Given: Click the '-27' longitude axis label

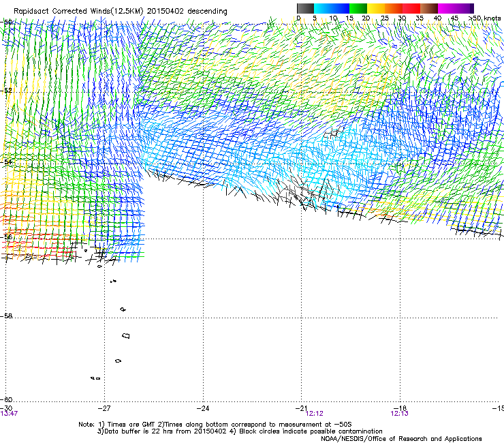Looking at the screenshot, I should (x=104, y=408).
